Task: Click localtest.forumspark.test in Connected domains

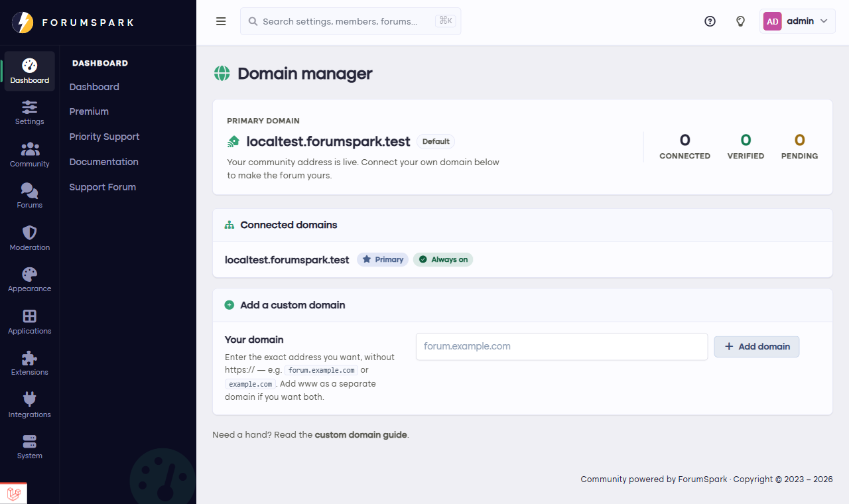Action: [287, 260]
